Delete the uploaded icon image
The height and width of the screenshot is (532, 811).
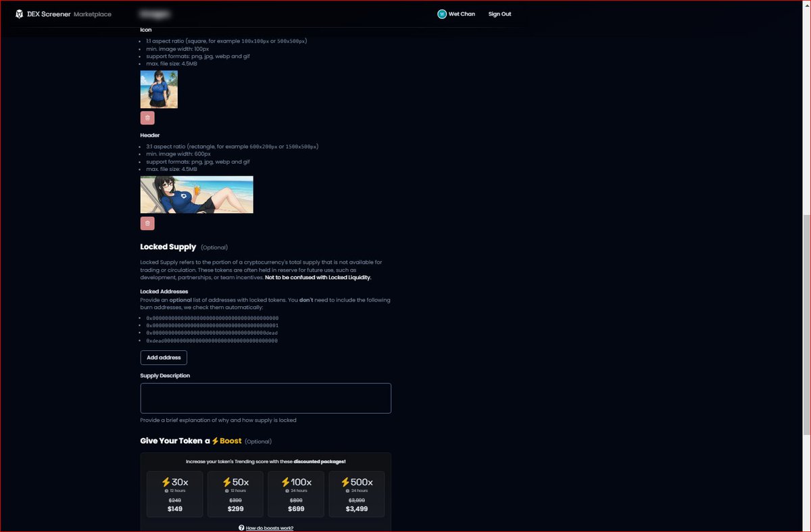[x=147, y=118]
